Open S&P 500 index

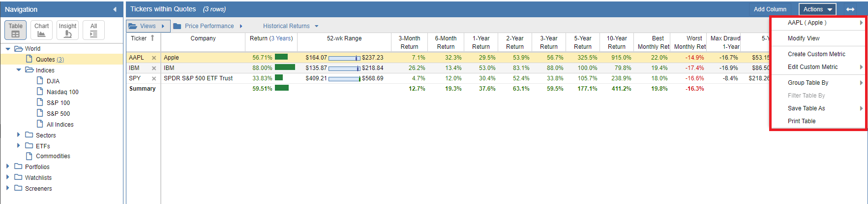coord(58,114)
